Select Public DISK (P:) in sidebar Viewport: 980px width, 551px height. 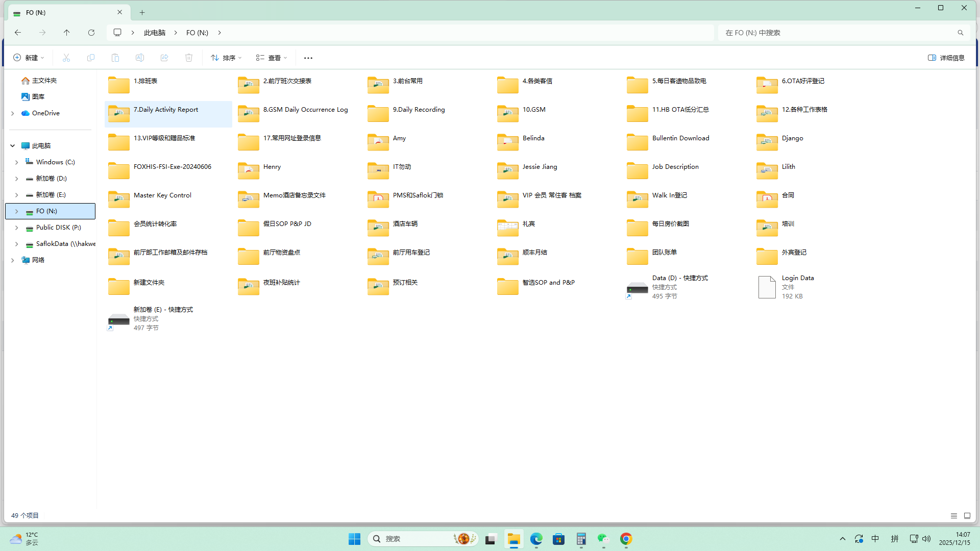58,228
